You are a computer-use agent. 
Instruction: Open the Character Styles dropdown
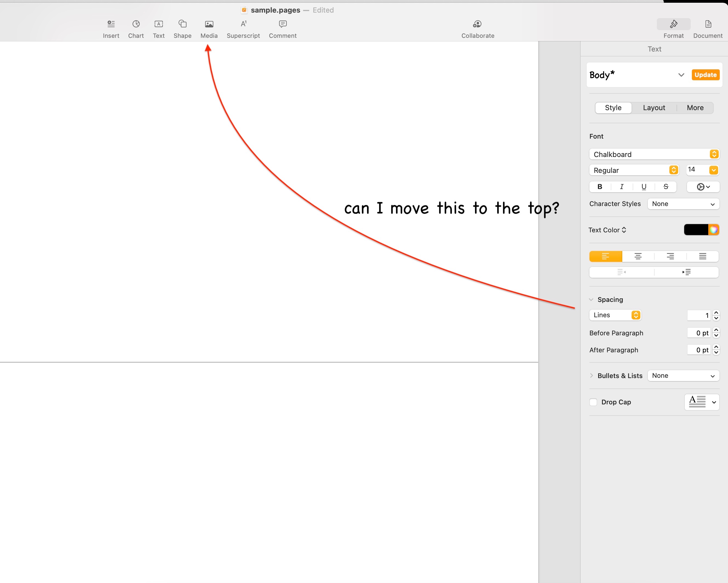click(x=683, y=204)
